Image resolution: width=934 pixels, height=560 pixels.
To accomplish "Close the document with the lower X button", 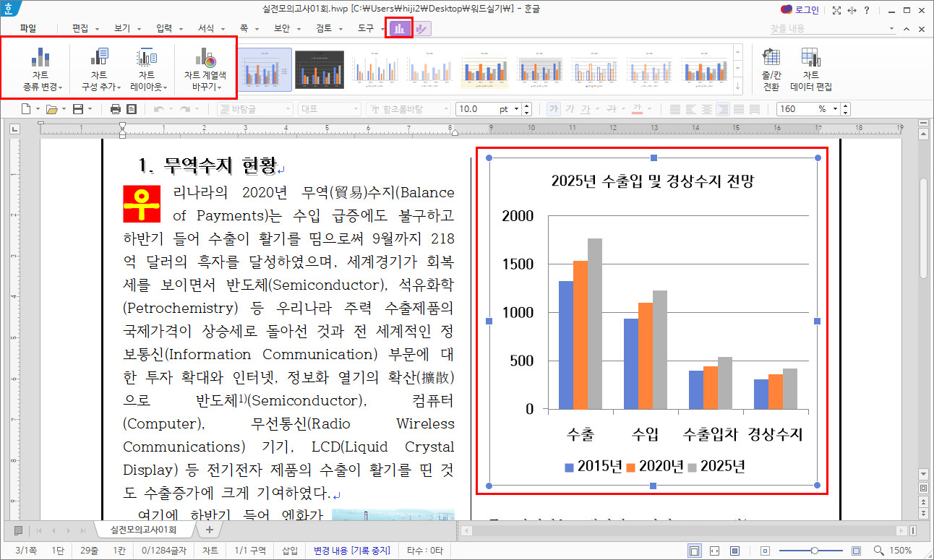I will click(922, 29).
